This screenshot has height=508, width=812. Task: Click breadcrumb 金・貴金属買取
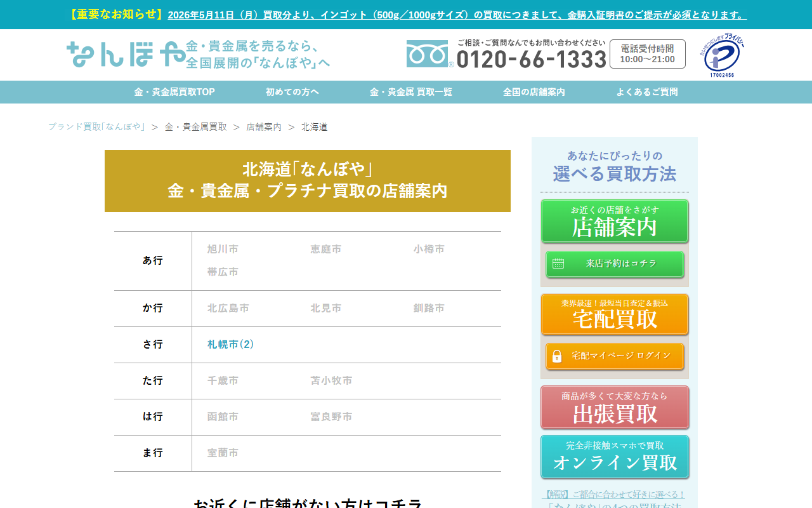coord(195,127)
